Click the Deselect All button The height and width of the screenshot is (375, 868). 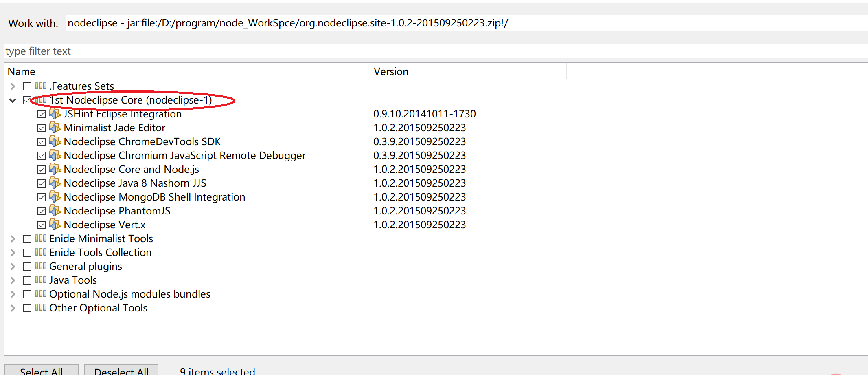pyautogui.click(x=121, y=371)
